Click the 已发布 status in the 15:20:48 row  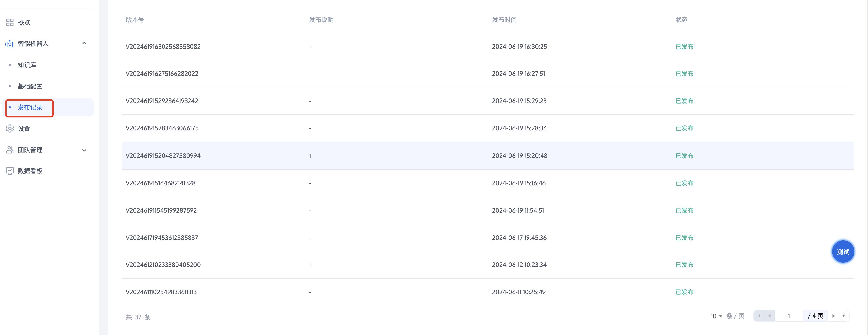pyautogui.click(x=684, y=156)
